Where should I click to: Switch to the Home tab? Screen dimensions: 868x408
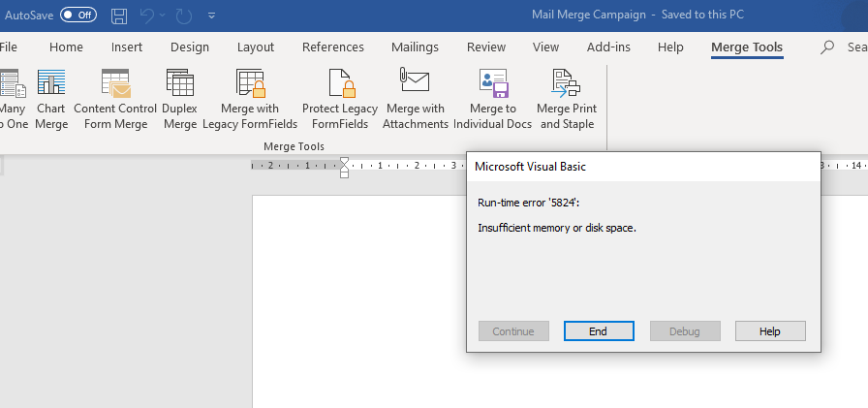pos(66,47)
